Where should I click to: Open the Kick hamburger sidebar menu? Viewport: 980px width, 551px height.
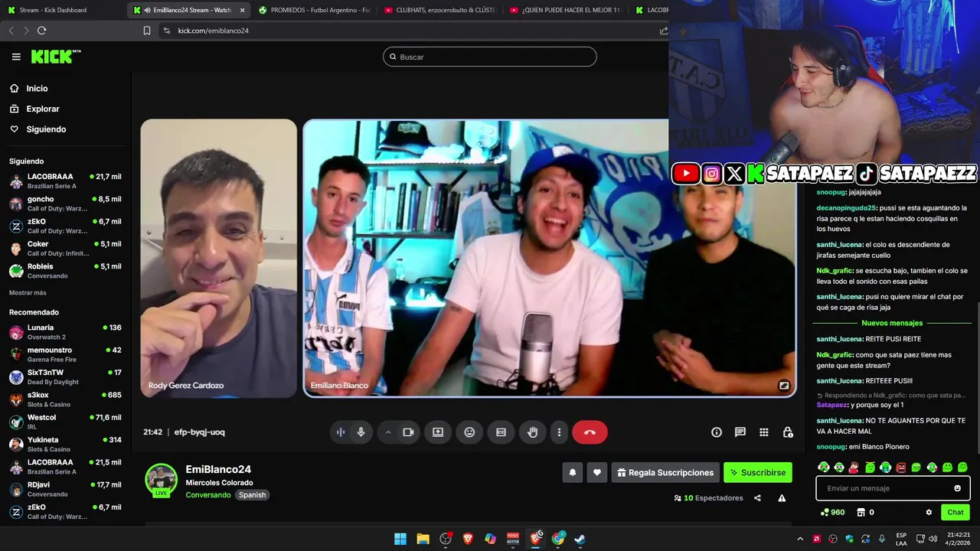(x=16, y=57)
